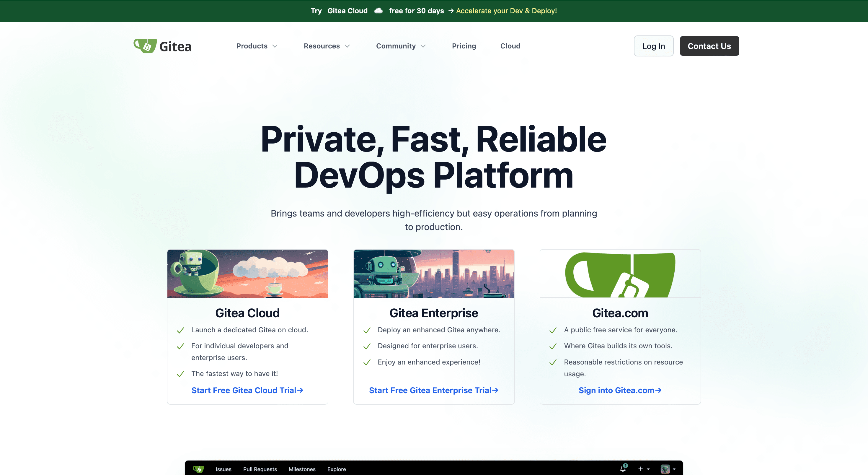This screenshot has height=475, width=868.
Task: Click 'Designed for enterprise users.' text
Action: click(428, 346)
